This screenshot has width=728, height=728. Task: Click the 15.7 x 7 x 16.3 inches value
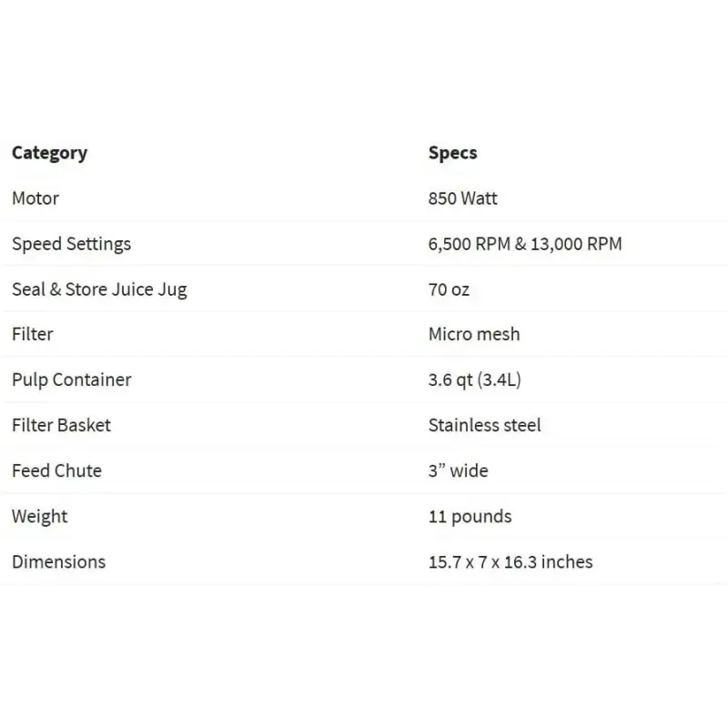point(511,561)
